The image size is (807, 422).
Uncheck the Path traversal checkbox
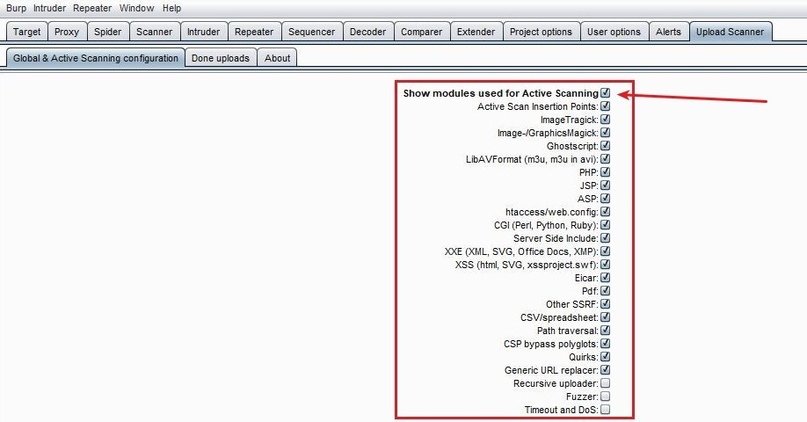(606, 331)
